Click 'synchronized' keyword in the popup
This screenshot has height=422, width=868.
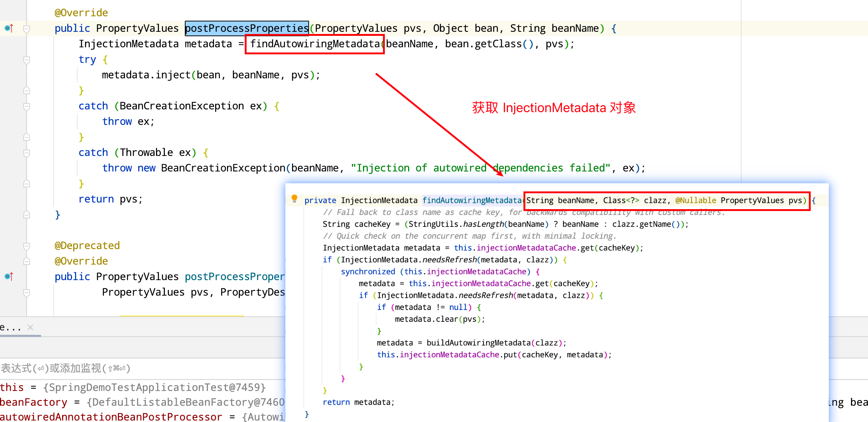click(x=368, y=272)
